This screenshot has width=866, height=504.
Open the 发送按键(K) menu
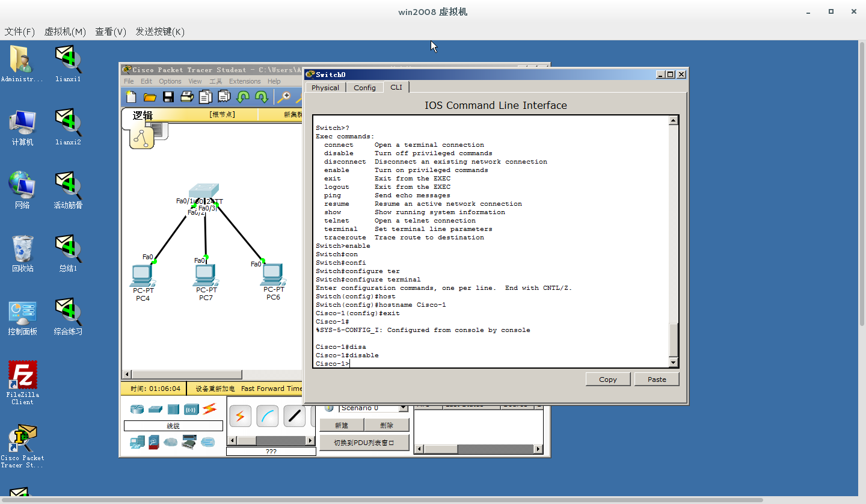tap(160, 31)
